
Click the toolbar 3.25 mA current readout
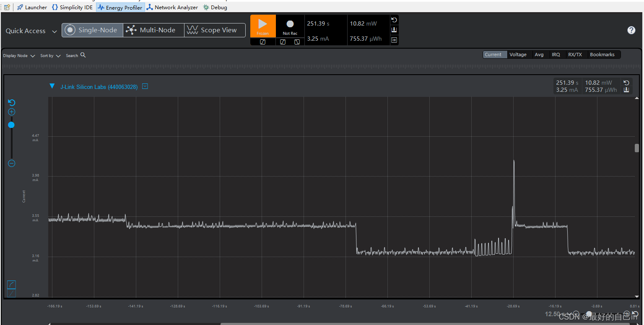318,39
